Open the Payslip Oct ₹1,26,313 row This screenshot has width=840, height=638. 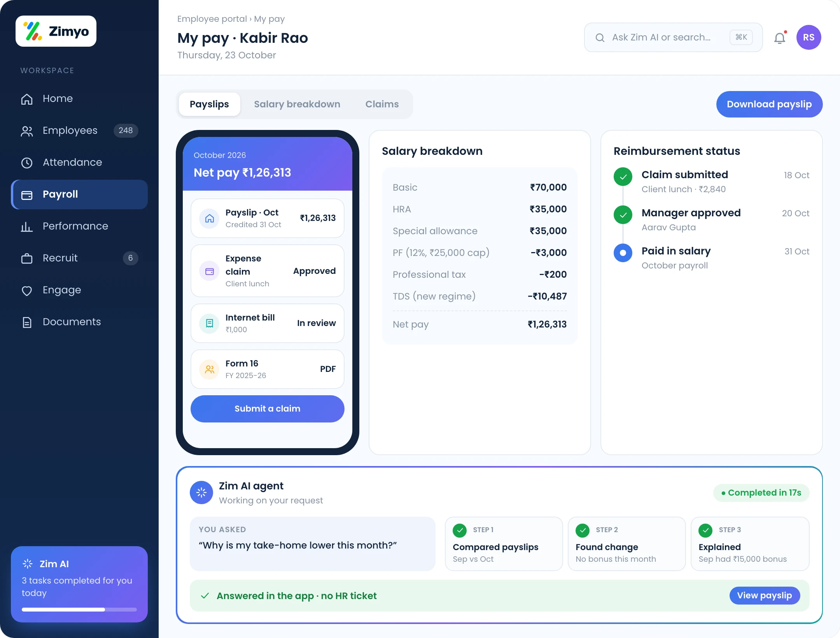[268, 218]
